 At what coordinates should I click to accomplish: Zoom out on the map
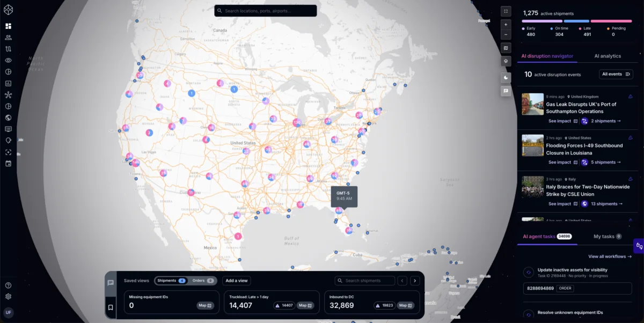pyautogui.click(x=506, y=34)
